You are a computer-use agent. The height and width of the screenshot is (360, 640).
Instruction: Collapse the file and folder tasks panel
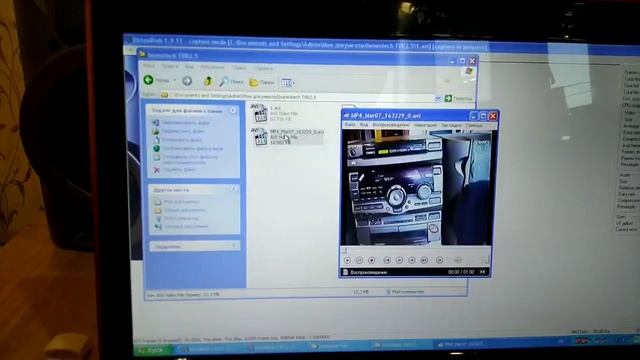click(233, 111)
